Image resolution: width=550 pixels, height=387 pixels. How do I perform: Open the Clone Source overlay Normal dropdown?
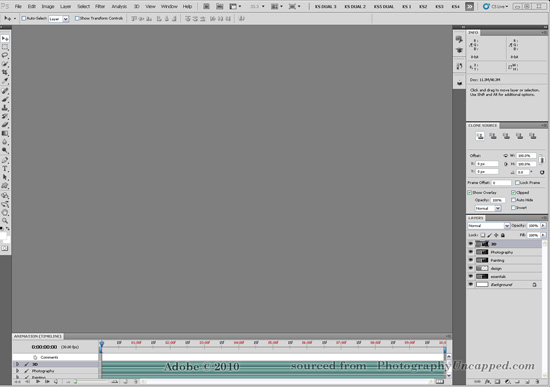pyautogui.click(x=488, y=208)
